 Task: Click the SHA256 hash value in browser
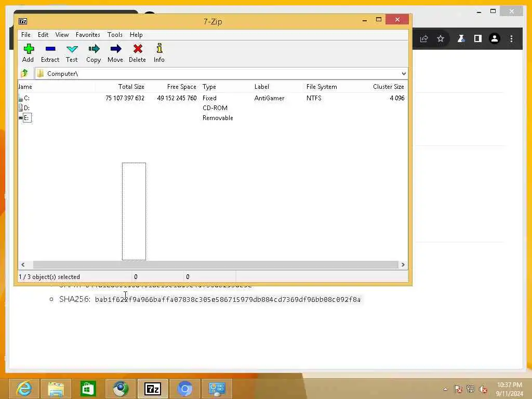tap(228, 299)
